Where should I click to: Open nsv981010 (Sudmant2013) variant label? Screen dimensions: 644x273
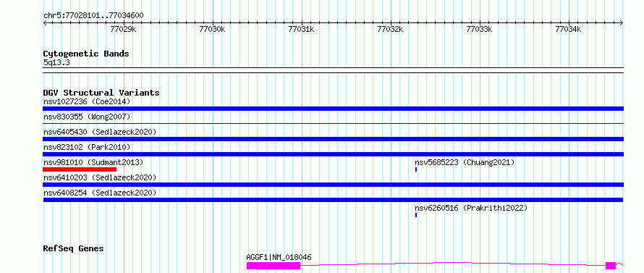pos(93,162)
